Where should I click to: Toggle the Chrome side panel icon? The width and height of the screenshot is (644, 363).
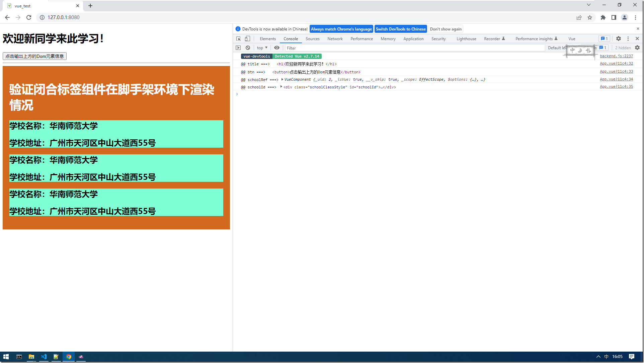[614, 17]
